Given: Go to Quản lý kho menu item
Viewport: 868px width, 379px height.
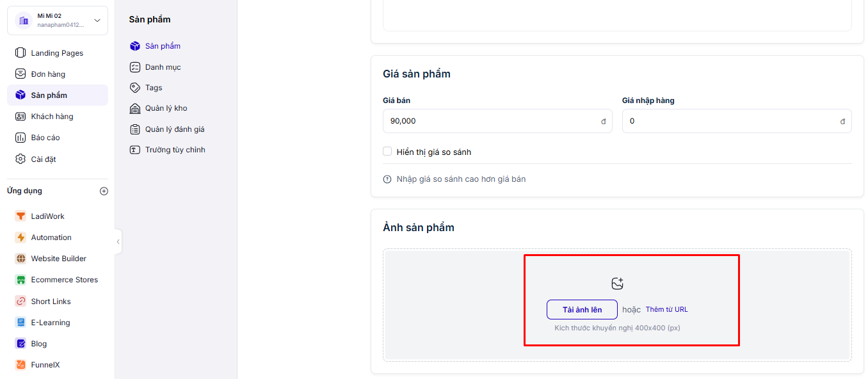Looking at the screenshot, I should pos(166,108).
